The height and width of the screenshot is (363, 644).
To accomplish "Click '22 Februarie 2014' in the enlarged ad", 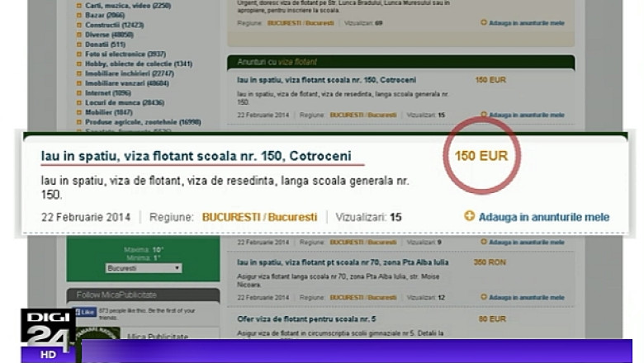I will [86, 217].
